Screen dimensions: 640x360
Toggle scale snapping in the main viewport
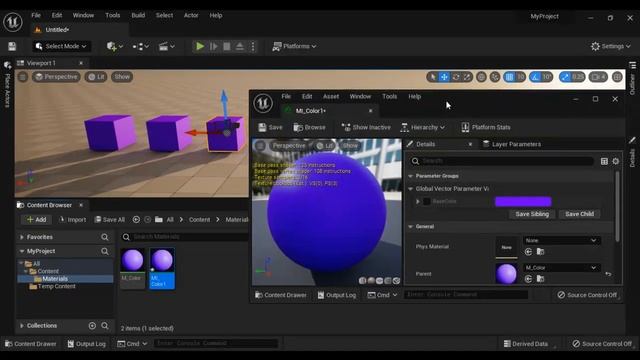point(565,77)
